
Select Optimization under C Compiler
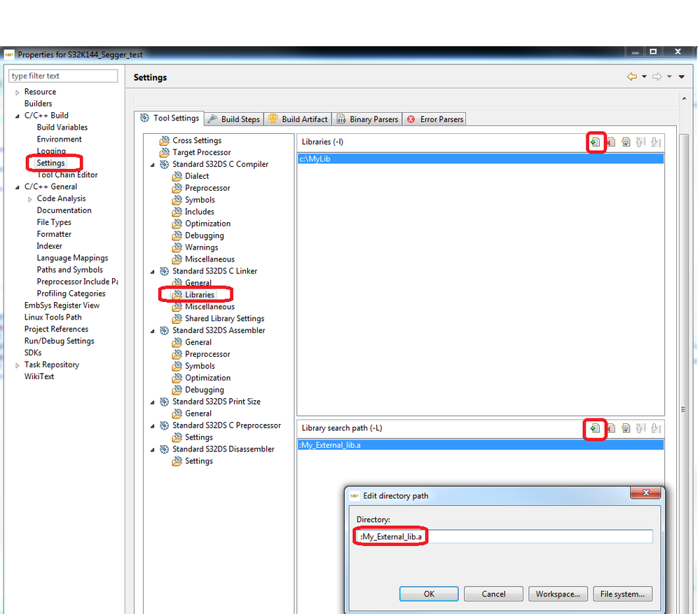tap(207, 224)
